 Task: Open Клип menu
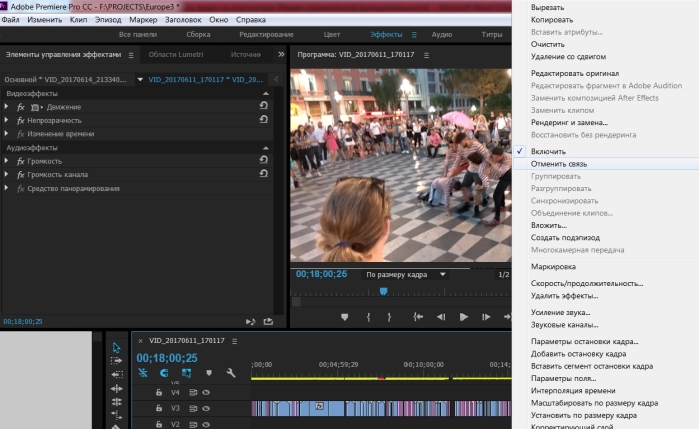tap(78, 20)
